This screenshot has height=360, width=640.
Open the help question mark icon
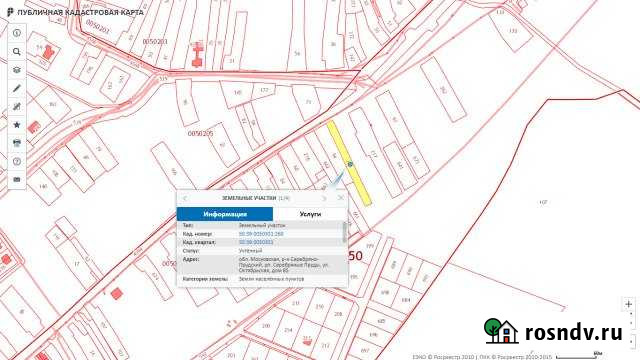17,162
